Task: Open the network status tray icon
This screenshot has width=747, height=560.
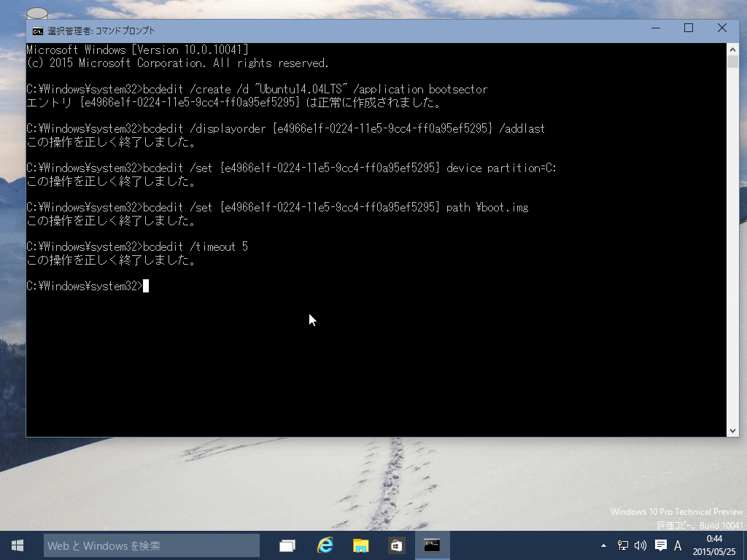Action: 623,545
